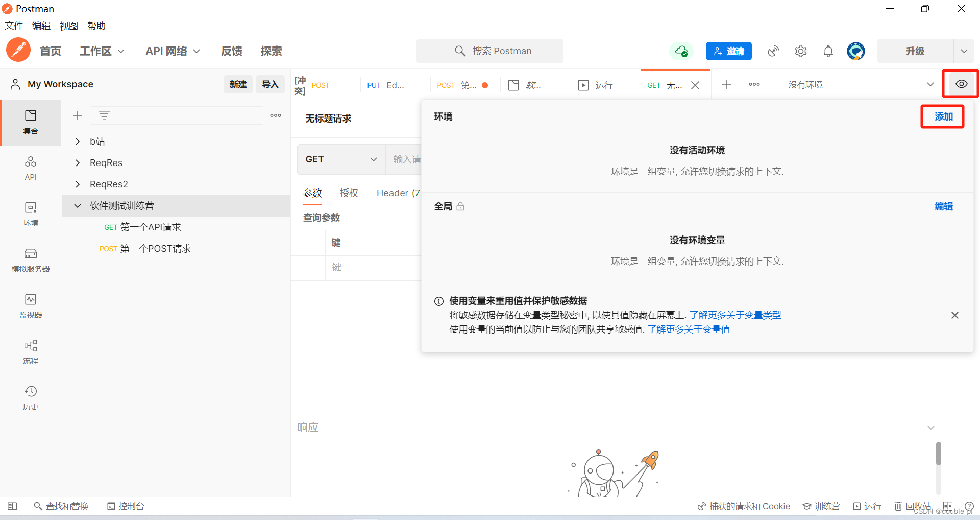The image size is (980, 520).
Task: Expand the ReqRes collection
Action: click(x=78, y=163)
